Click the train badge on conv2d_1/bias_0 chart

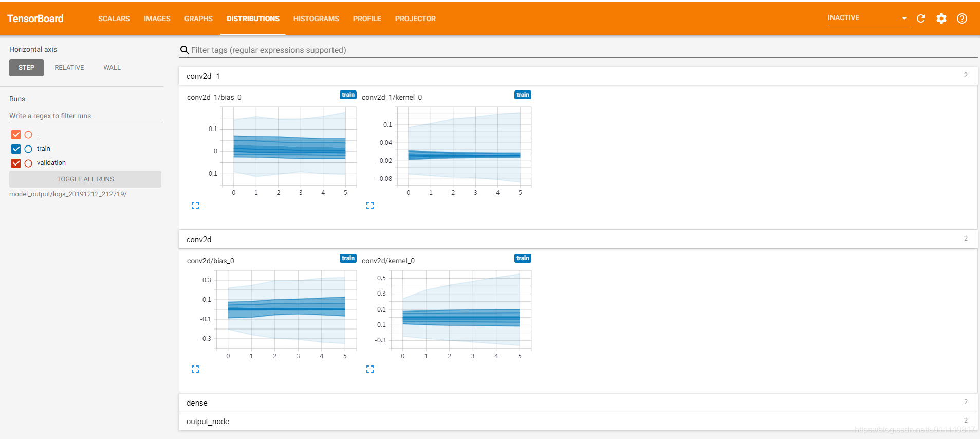point(348,95)
